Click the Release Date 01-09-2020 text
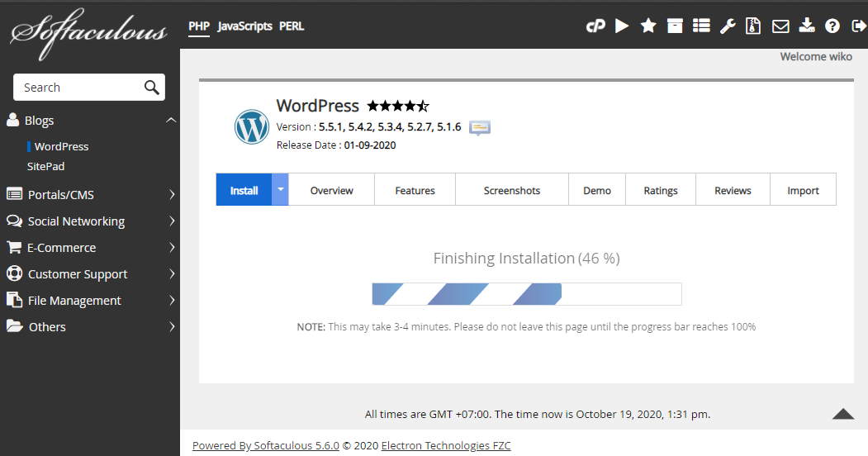 [x=336, y=145]
